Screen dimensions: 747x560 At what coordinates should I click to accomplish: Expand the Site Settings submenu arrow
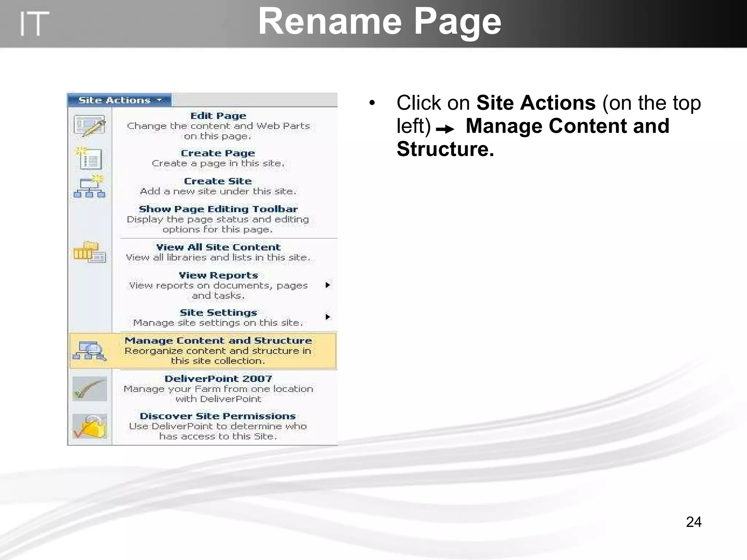[x=328, y=317]
